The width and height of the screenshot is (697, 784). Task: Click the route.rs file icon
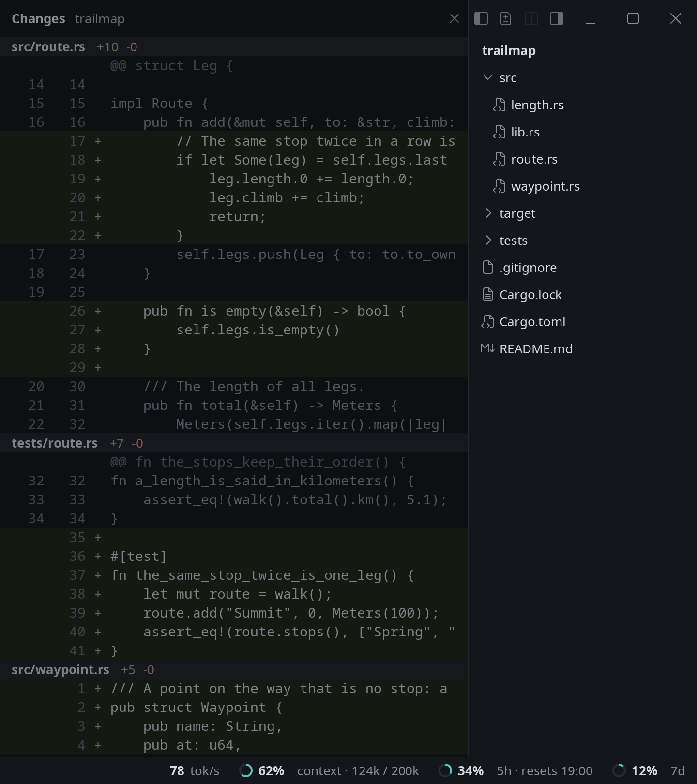[499, 159]
